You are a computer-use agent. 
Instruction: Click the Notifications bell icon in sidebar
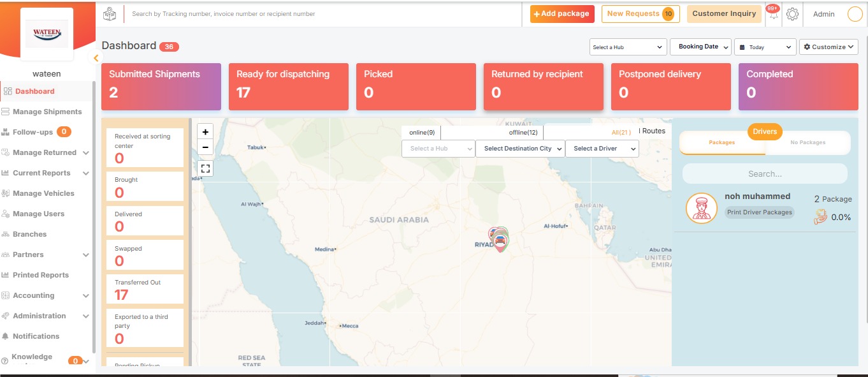click(x=6, y=336)
